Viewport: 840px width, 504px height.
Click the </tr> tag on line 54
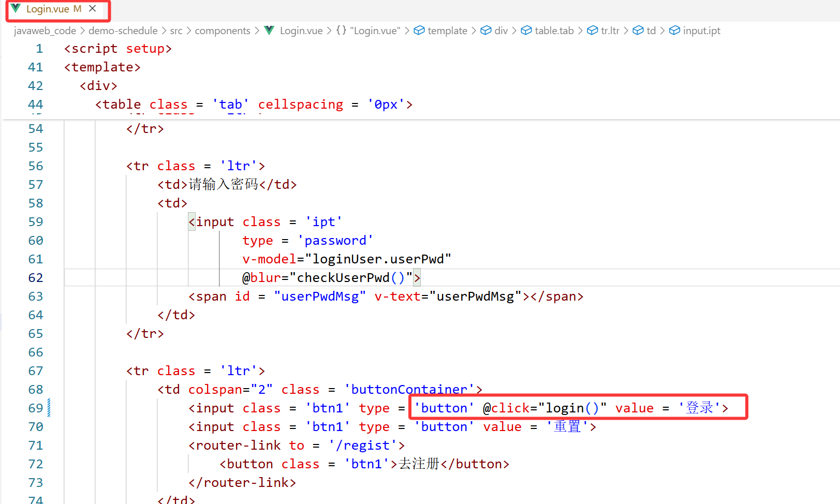[145, 129]
